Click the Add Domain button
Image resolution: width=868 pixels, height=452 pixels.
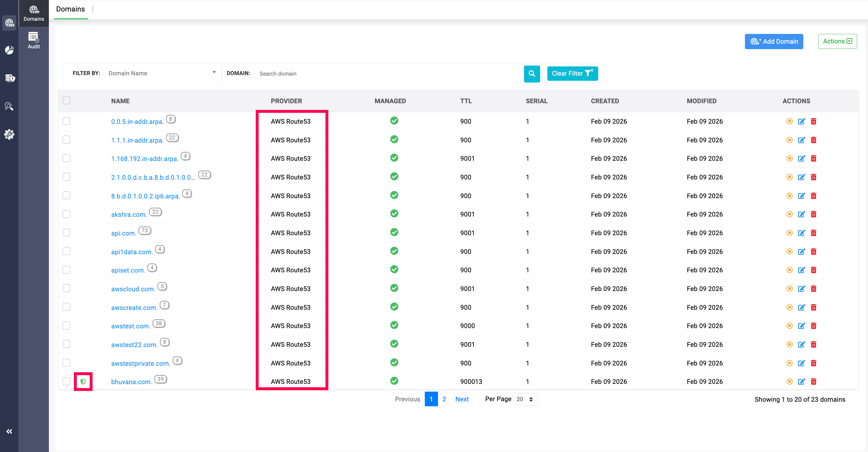(x=774, y=41)
